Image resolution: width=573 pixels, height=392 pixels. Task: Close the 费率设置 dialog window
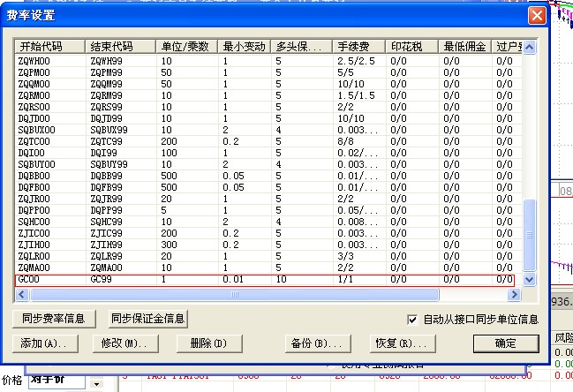coord(536,16)
